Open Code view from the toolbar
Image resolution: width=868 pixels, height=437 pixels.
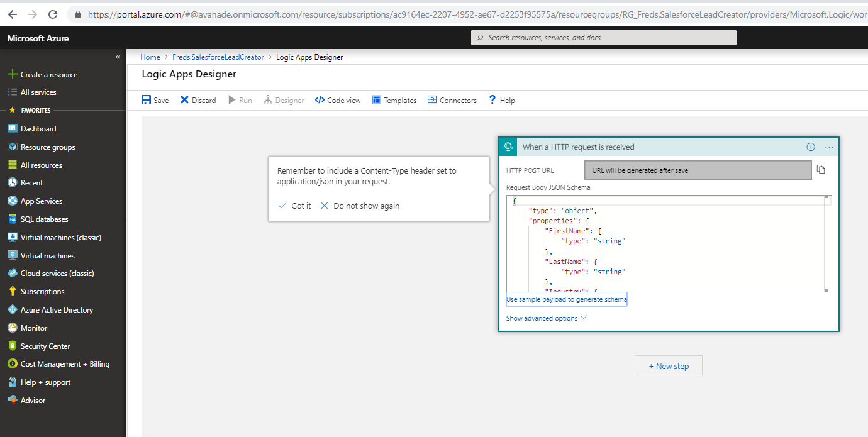coord(338,100)
